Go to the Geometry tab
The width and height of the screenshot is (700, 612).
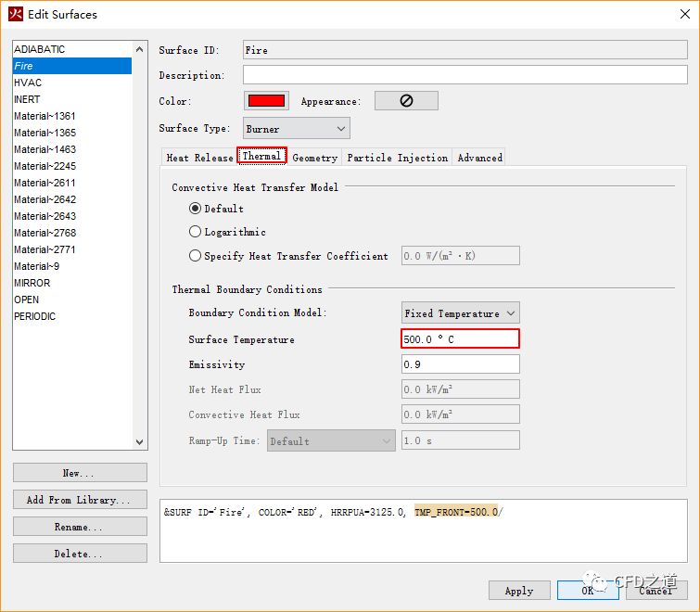pos(314,158)
